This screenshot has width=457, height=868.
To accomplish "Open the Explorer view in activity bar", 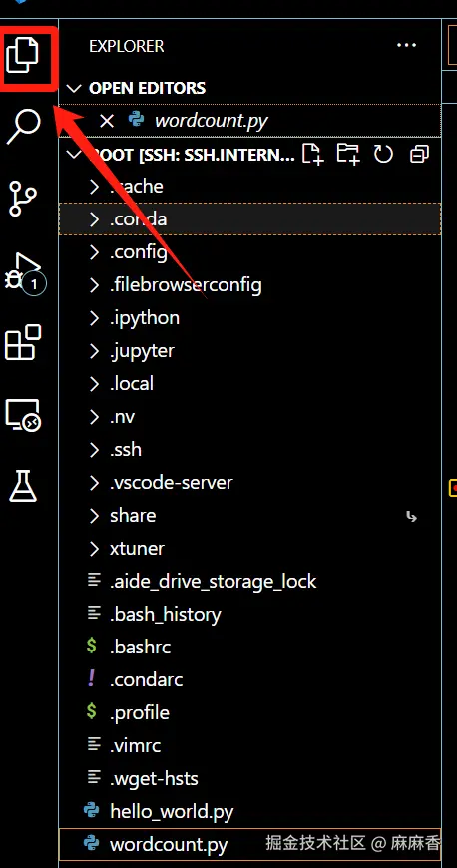I will click(23, 55).
